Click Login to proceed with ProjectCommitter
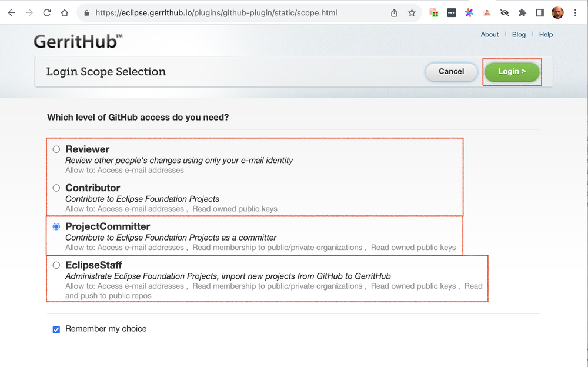This screenshot has height=367, width=588. tap(512, 71)
